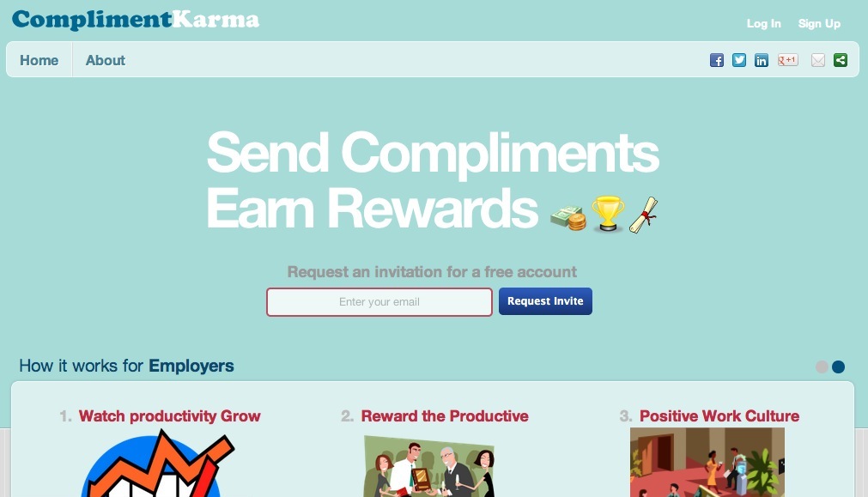Viewport: 868px width, 497px height.
Task: Click the Twitter share icon
Action: (739, 60)
